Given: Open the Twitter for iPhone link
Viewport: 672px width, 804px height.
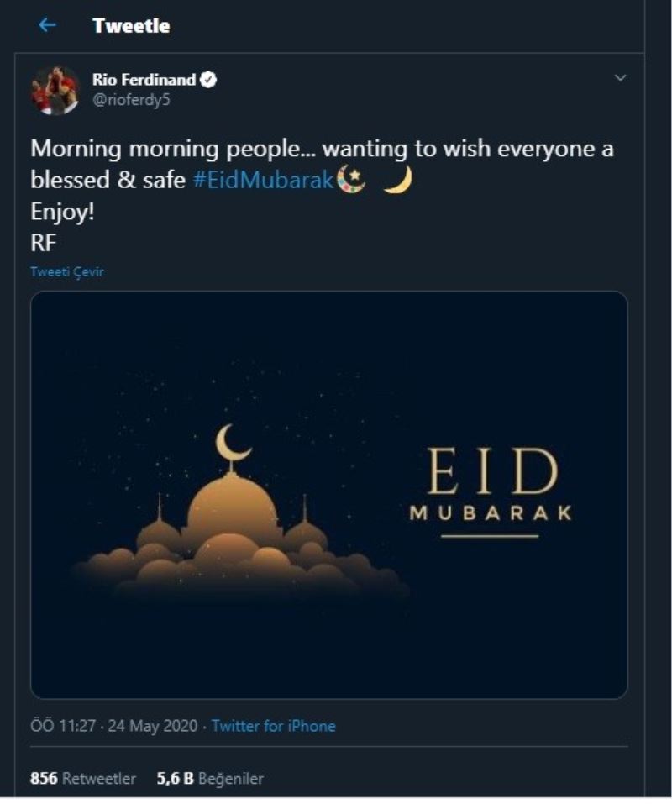Looking at the screenshot, I should [x=273, y=726].
